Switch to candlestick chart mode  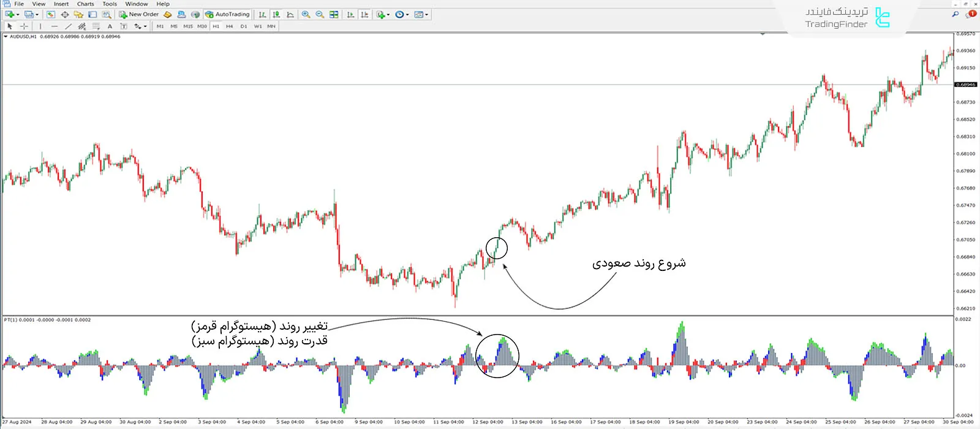(x=276, y=14)
